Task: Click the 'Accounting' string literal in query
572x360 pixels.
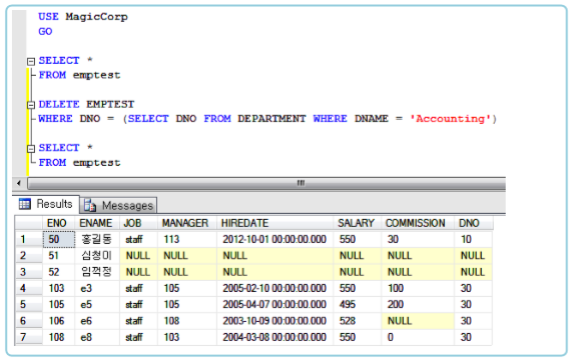Action: click(x=450, y=119)
